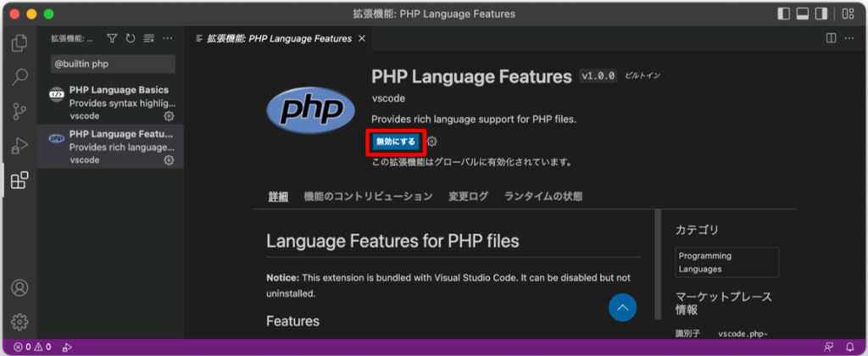Refresh the extensions list
This screenshot has height=356, width=868.
131,38
